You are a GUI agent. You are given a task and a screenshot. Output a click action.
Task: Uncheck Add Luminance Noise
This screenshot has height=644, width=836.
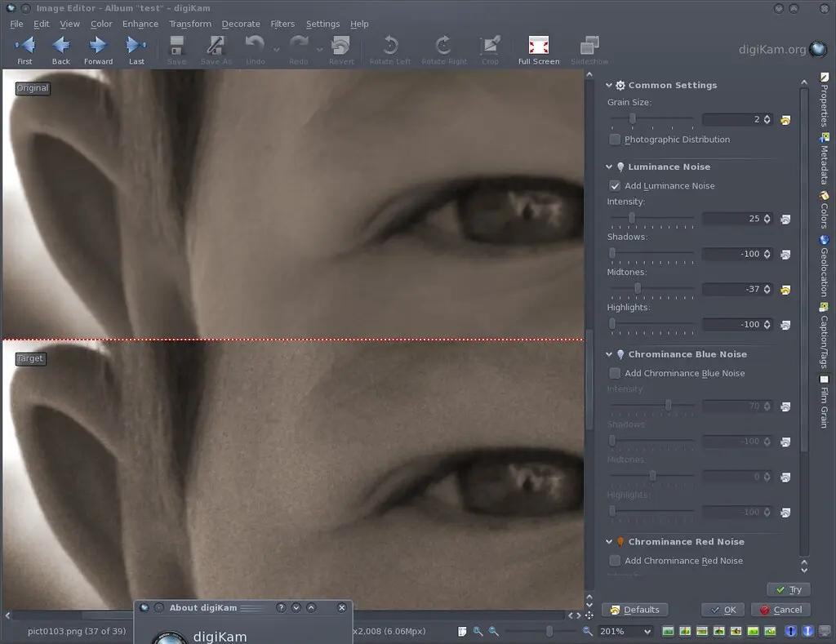click(615, 186)
